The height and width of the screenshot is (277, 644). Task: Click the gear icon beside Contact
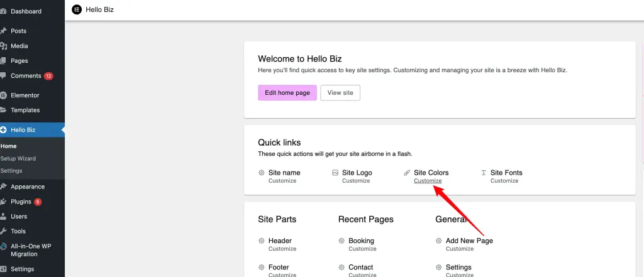click(x=341, y=267)
